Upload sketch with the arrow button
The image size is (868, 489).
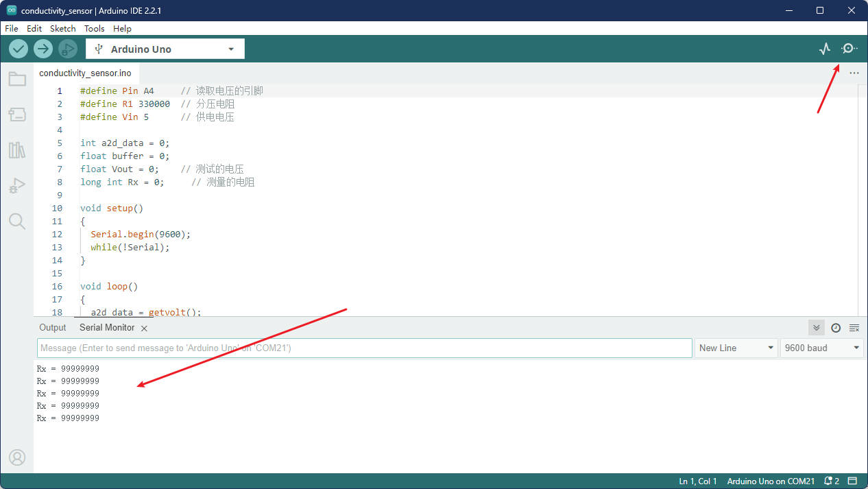(x=43, y=49)
